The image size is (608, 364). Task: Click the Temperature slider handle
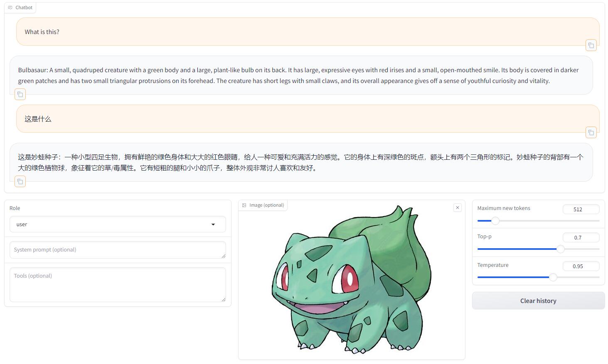(x=553, y=277)
